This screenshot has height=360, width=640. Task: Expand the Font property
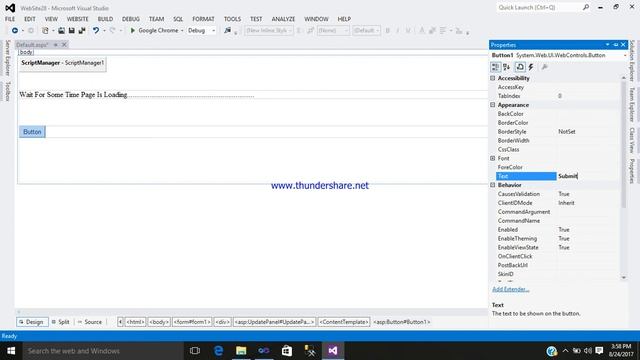pyautogui.click(x=493, y=158)
